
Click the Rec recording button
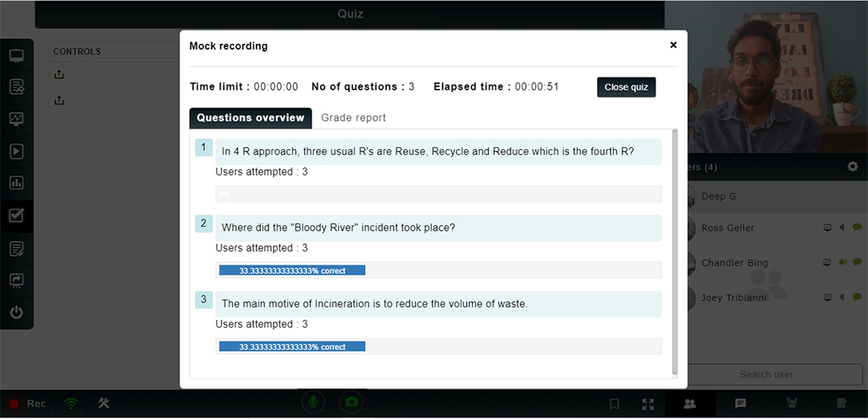pyautogui.click(x=27, y=404)
